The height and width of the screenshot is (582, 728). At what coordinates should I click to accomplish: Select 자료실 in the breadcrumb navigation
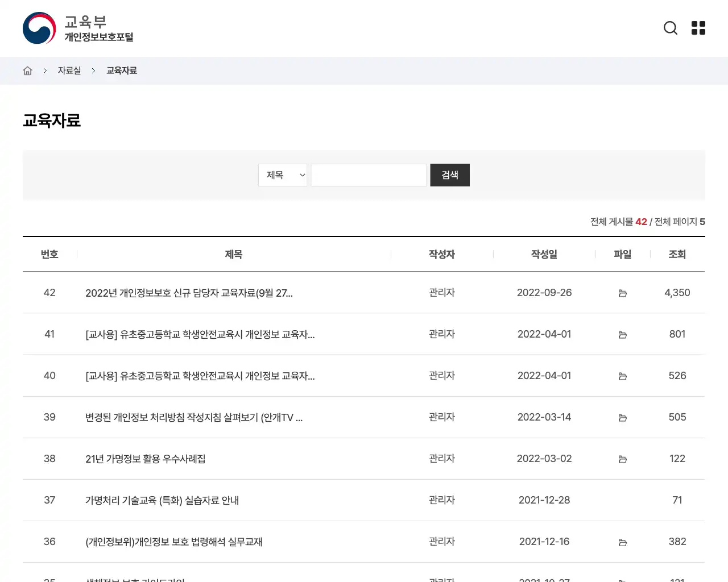tap(69, 70)
